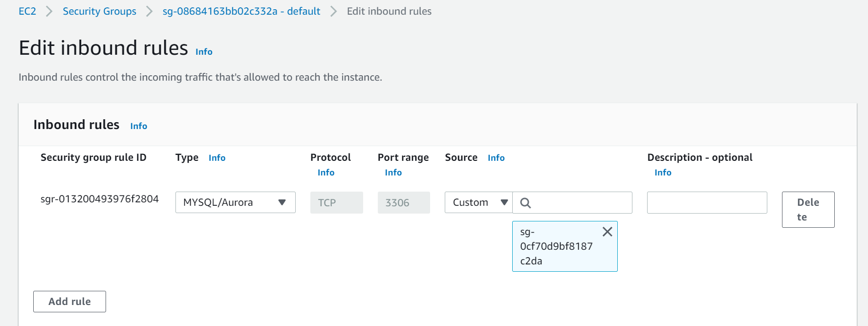
Task: Click the disabled TCP protocol field
Action: (336, 202)
